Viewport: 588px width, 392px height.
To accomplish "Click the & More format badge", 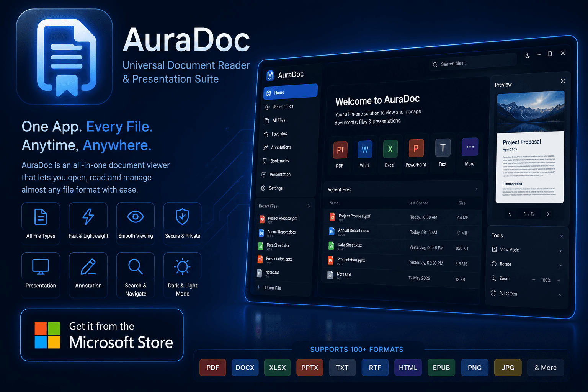I will 546,367.
